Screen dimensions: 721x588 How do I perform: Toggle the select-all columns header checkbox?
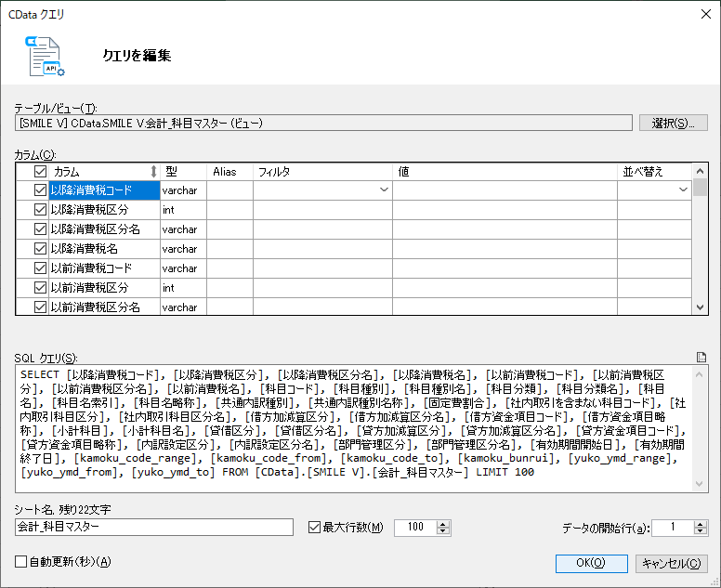click(41, 172)
